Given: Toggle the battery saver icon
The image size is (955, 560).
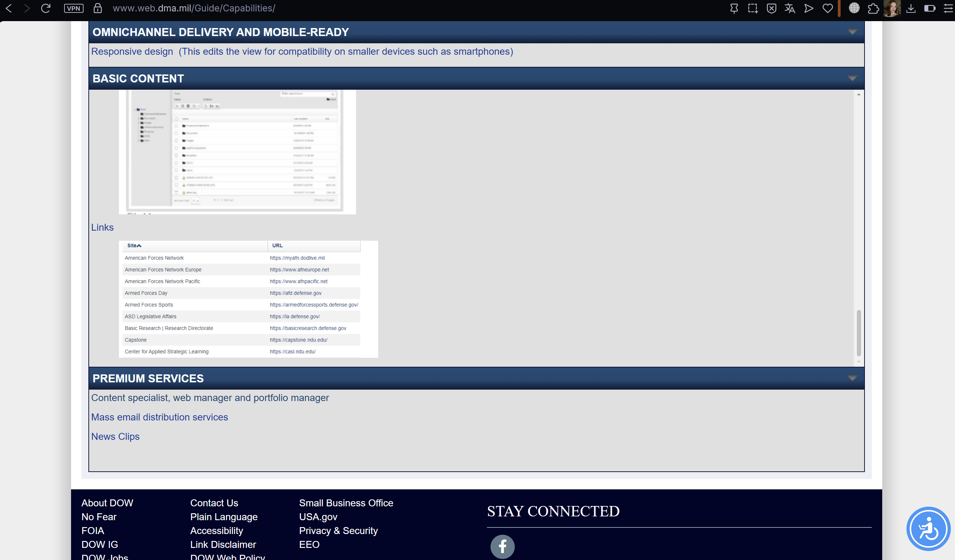Looking at the screenshot, I should (930, 8).
